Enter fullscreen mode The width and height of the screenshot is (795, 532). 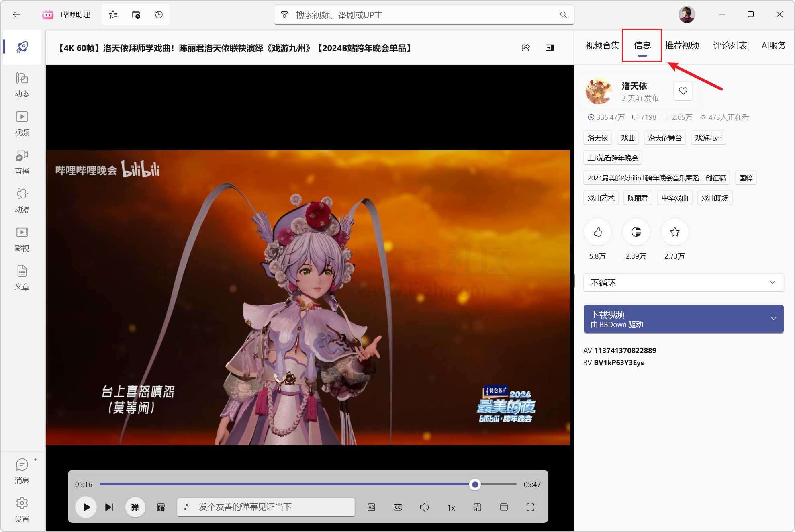click(x=530, y=507)
